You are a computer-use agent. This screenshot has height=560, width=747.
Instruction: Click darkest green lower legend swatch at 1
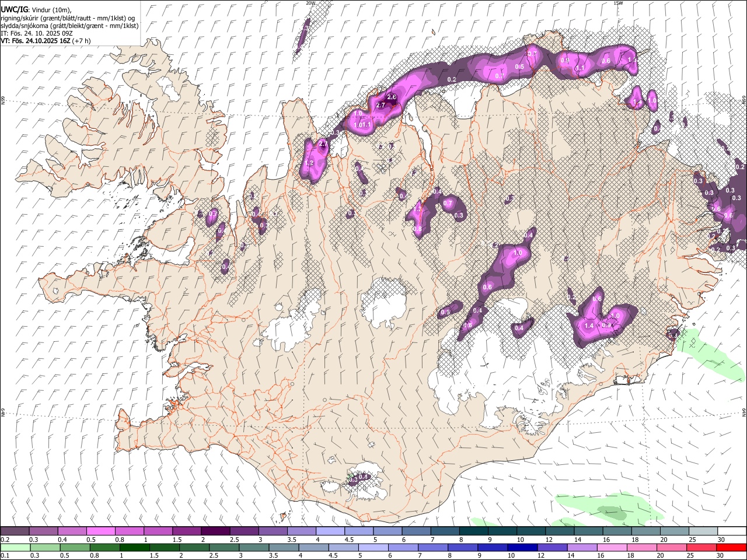[135, 547]
